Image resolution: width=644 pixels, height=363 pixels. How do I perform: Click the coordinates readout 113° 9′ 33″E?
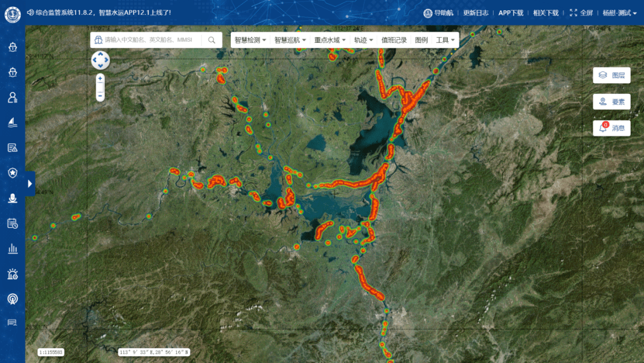coord(154,352)
